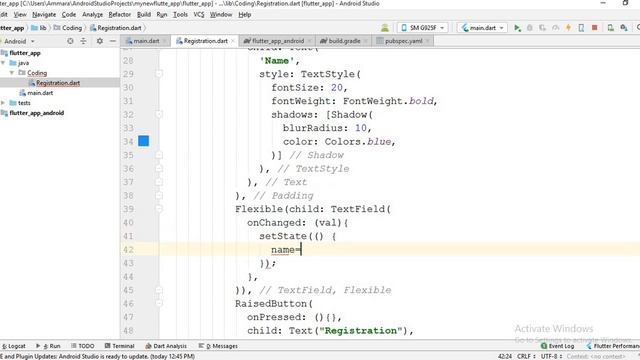Fold the Flexible block at line 39
Screen dimensions: 640x360
tap(159, 209)
